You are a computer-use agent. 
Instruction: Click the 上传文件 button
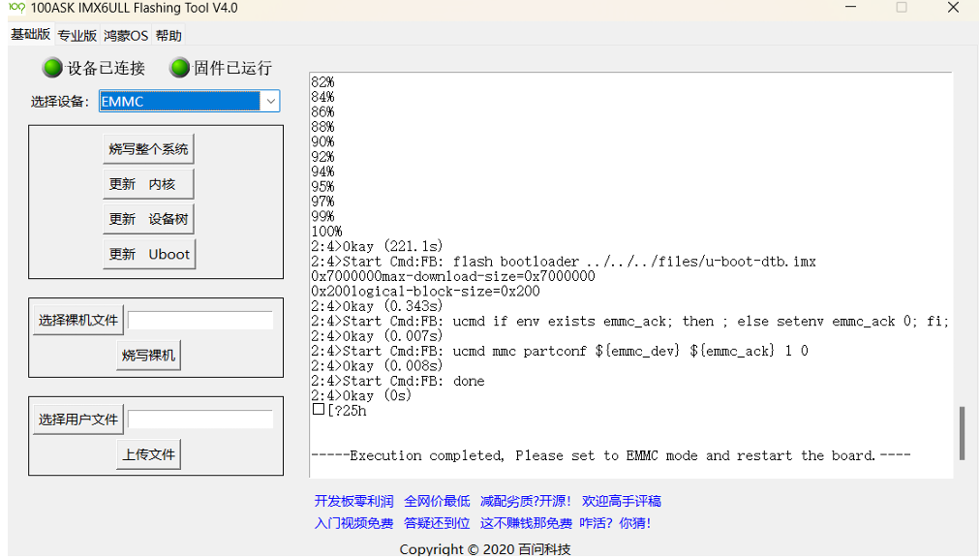[x=149, y=454]
